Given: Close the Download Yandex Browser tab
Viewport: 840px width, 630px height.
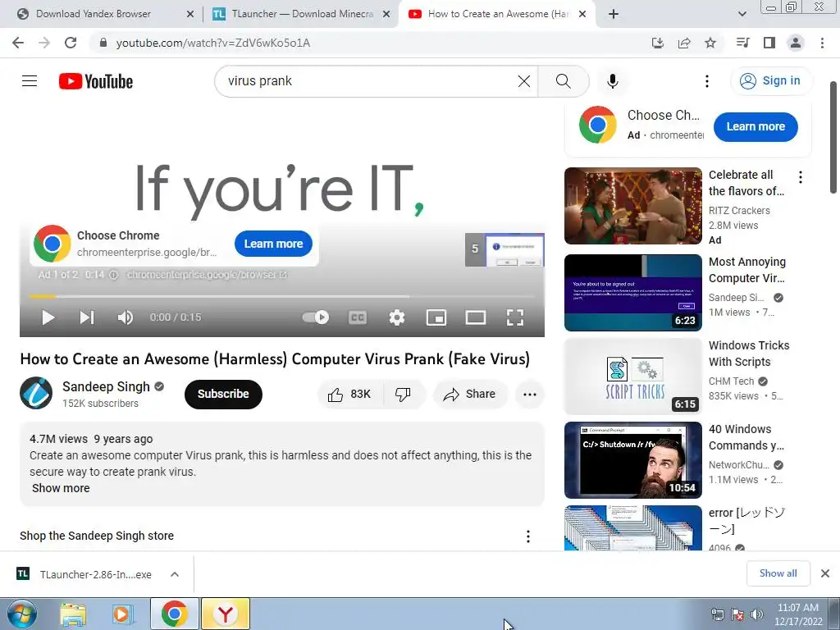Looking at the screenshot, I should point(189,15).
